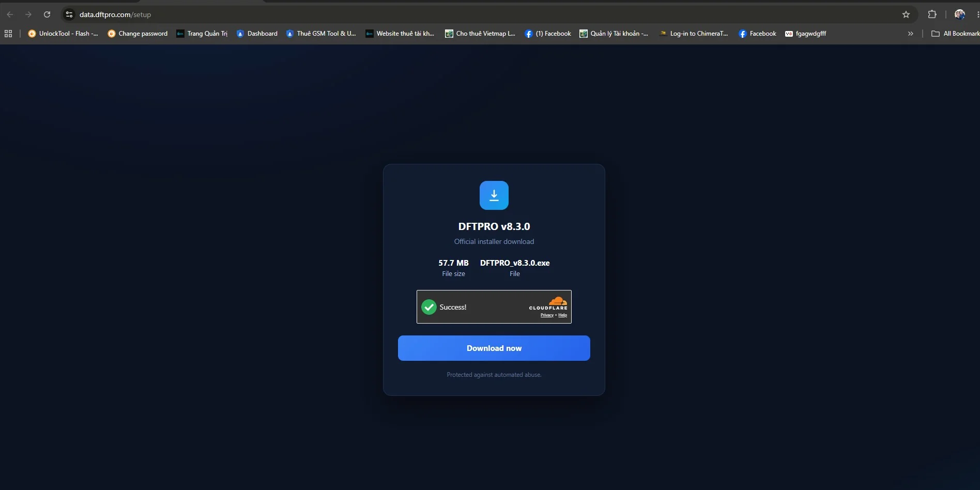
Task: Bookmark this page with the star icon
Action: (906, 14)
